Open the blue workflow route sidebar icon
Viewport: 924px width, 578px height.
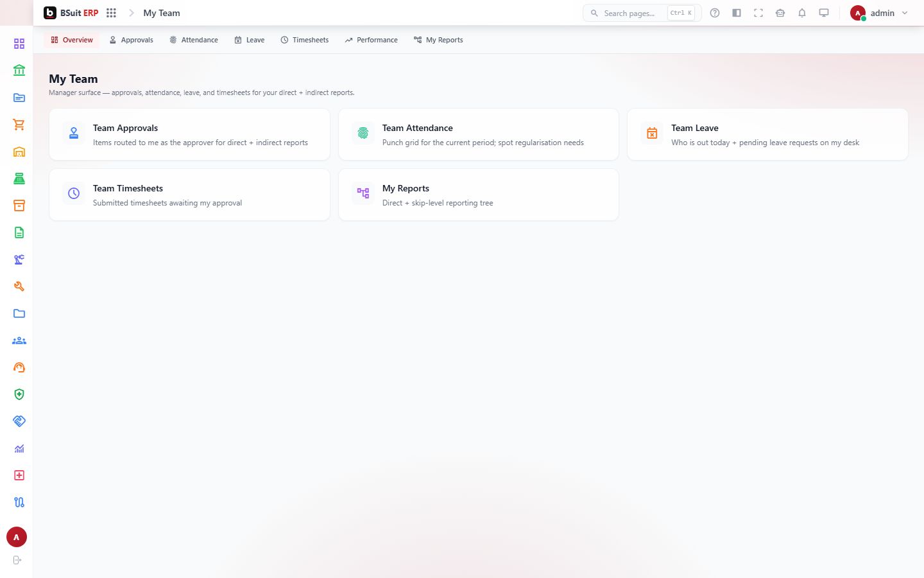point(19,502)
